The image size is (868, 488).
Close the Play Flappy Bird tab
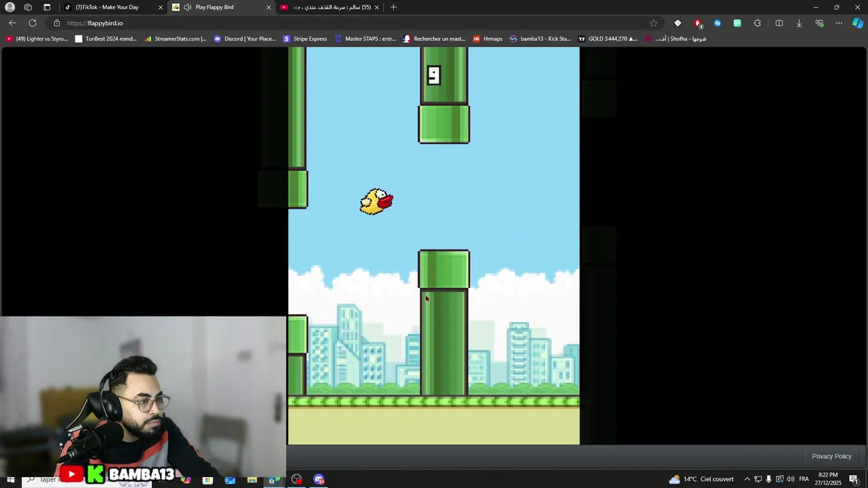point(269,7)
